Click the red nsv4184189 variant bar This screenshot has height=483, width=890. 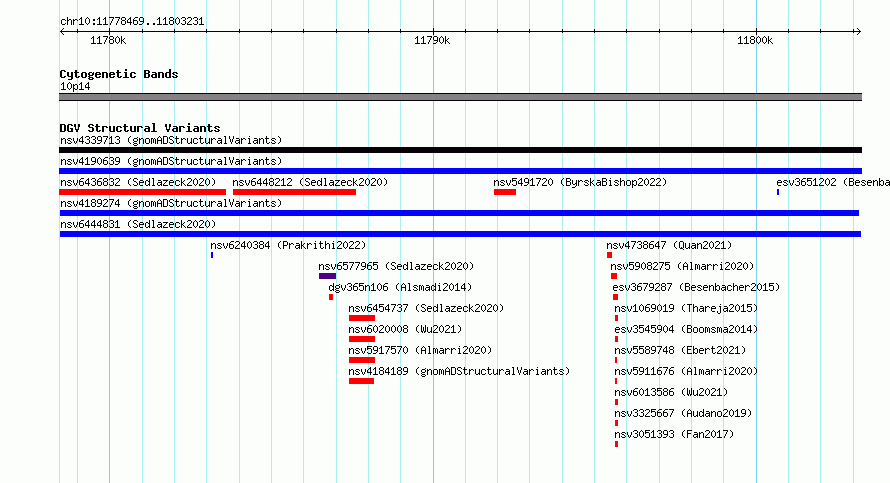pyautogui.click(x=362, y=381)
